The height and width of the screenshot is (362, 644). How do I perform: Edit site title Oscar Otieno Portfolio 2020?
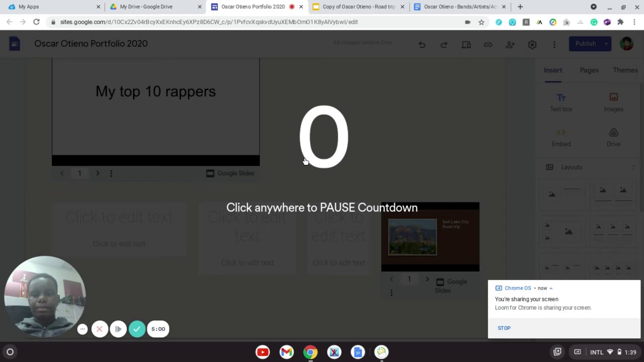tap(91, 44)
